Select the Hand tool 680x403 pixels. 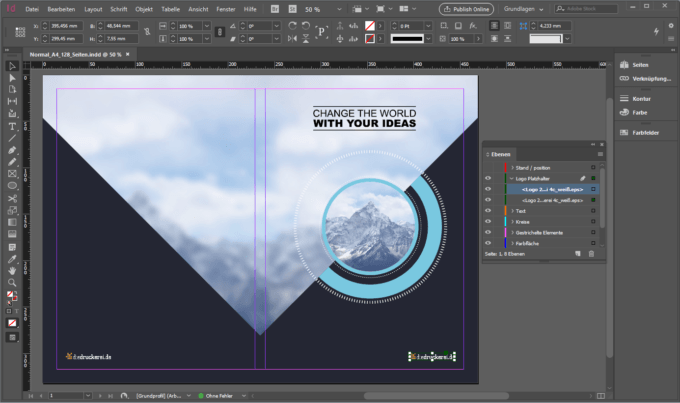click(x=12, y=271)
